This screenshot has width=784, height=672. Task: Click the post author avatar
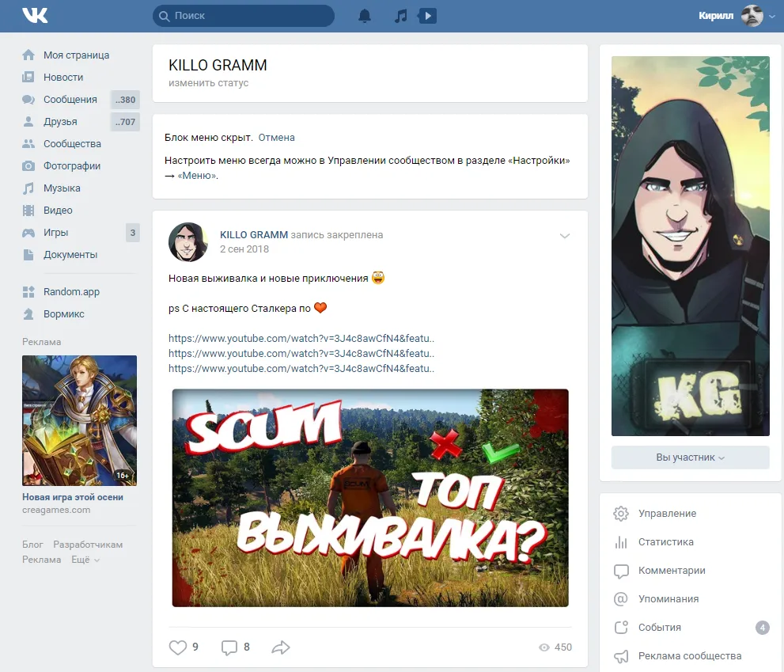click(x=188, y=242)
